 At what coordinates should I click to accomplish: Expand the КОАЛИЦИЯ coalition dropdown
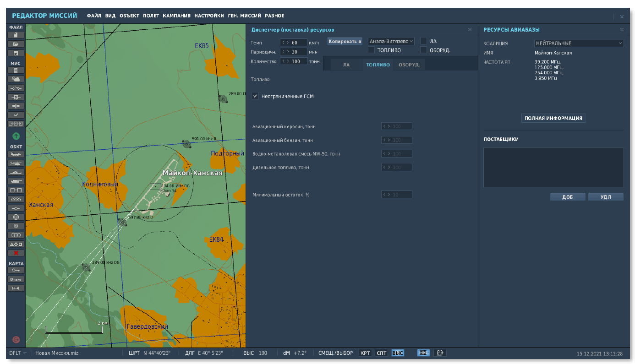pyautogui.click(x=579, y=43)
